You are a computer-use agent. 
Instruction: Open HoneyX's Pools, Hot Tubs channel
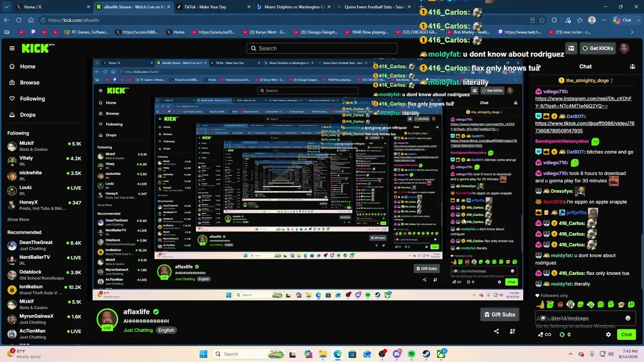pos(44,205)
